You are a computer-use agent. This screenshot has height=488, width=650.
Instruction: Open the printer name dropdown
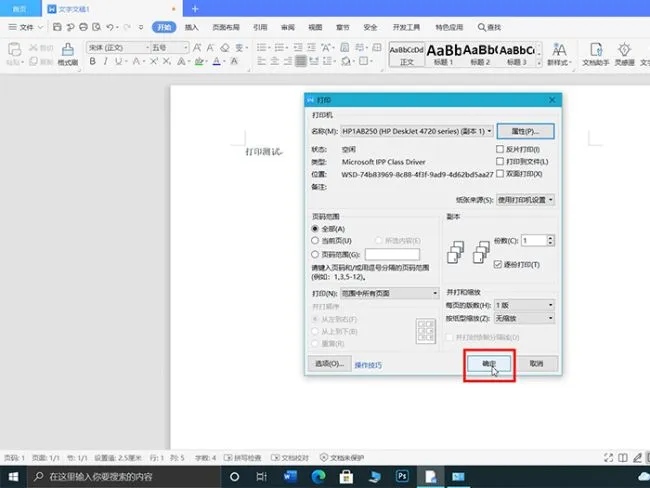click(x=417, y=131)
